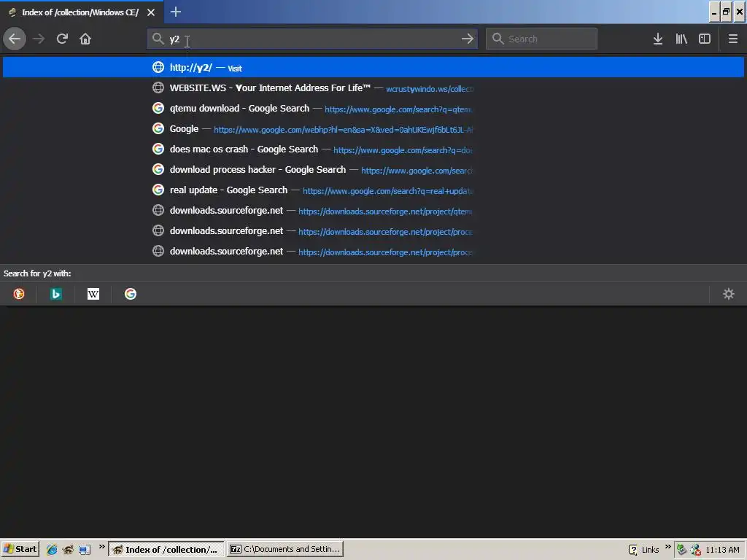Open search settings gear icon
747x560 pixels.
pyautogui.click(x=729, y=294)
